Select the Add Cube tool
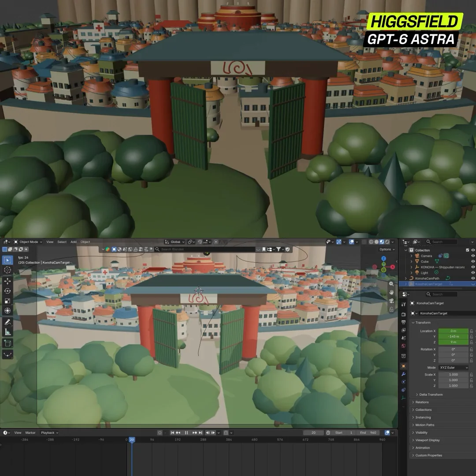476x476 pixels. click(x=7, y=343)
